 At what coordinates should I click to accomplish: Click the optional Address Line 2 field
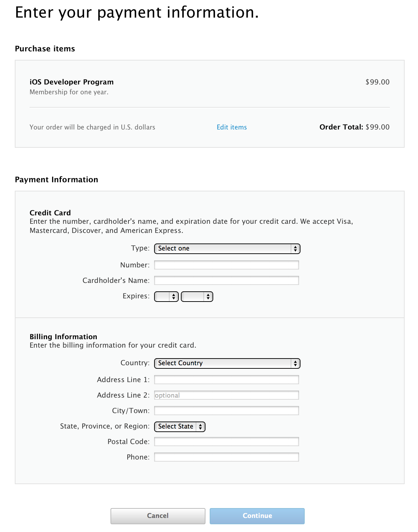(x=227, y=395)
